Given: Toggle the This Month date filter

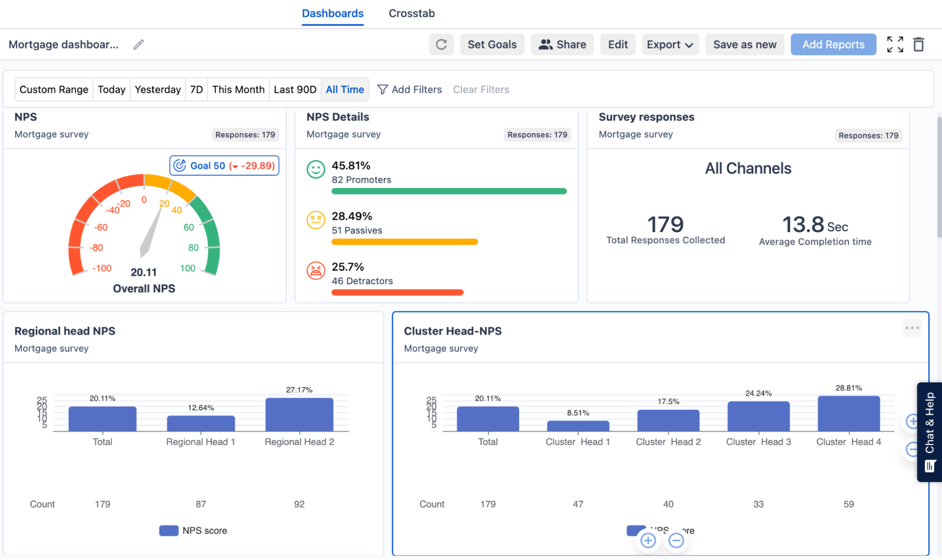Looking at the screenshot, I should point(238,89).
